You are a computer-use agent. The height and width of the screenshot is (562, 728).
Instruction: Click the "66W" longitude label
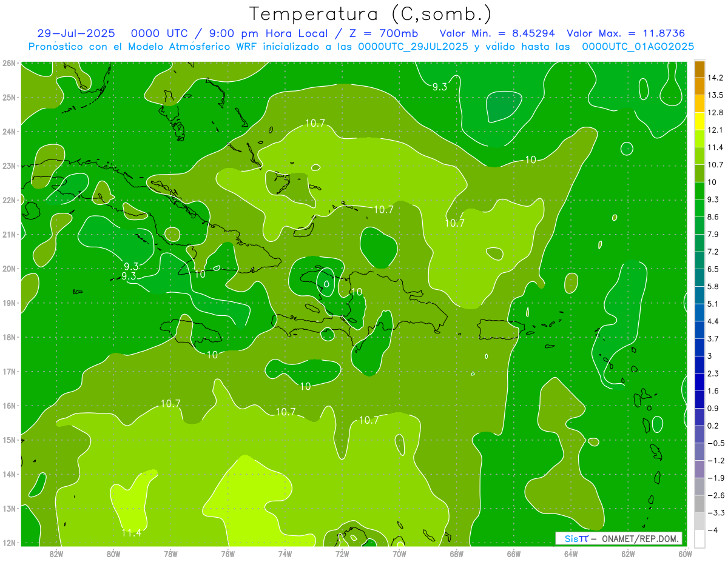tap(514, 554)
